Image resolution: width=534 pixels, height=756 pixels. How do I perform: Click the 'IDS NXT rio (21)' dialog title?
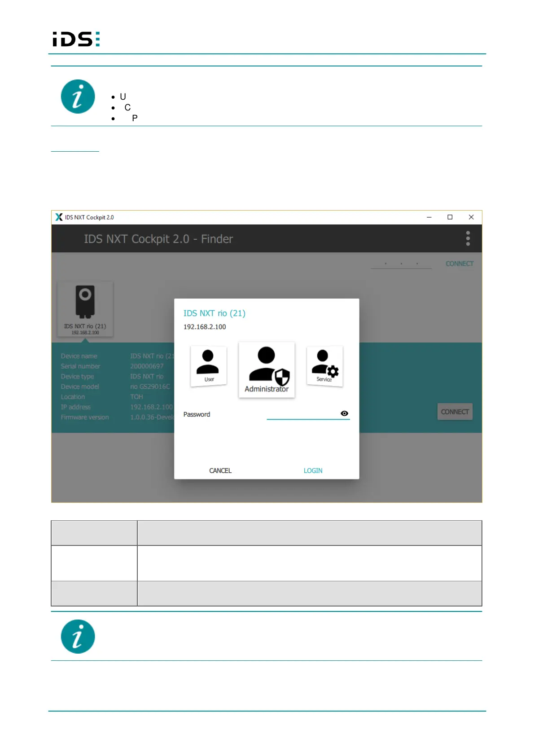tap(214, 313)
